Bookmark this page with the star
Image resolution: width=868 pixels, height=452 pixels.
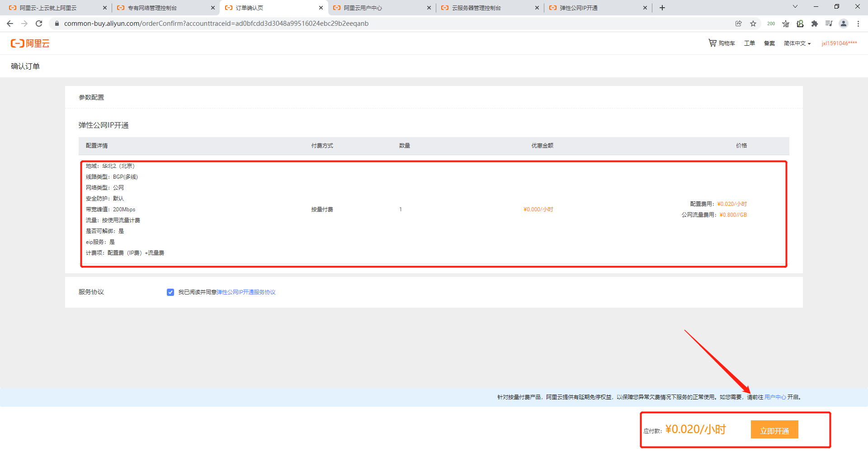coord(753,24)
